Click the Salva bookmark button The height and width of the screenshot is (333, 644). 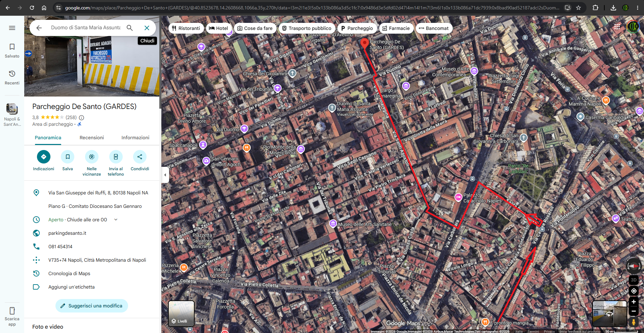68,161
